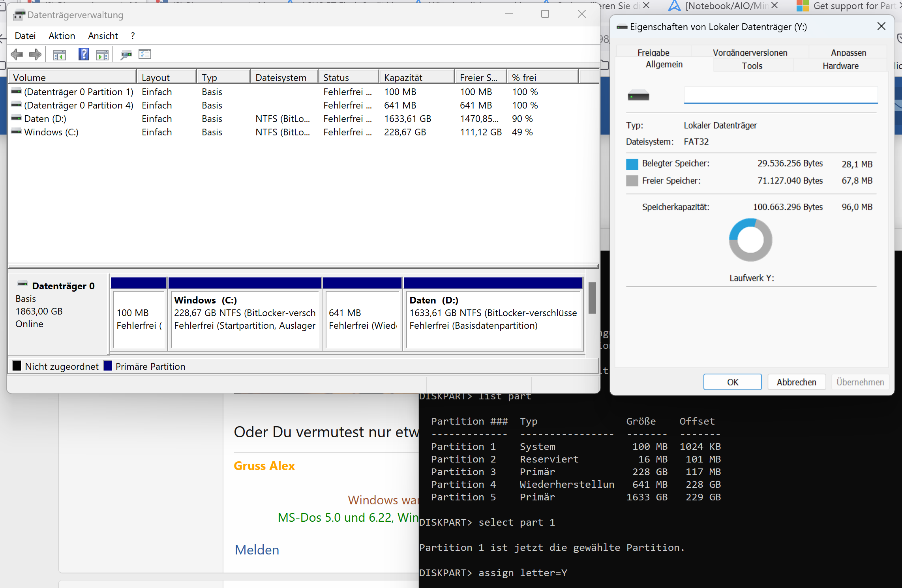Click the forward arrow toolbar icon
902x588 pixels.
(x=35, y=54)
